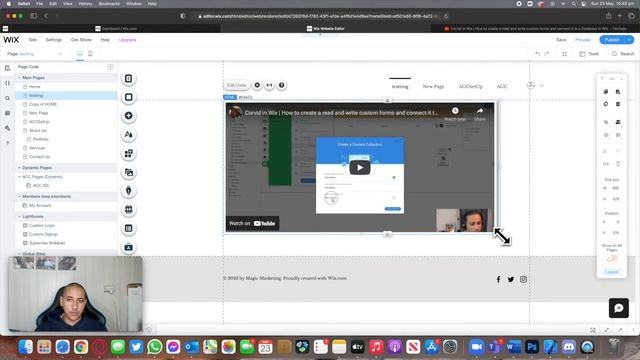Play the embedded YouTube video

point(360,167)
